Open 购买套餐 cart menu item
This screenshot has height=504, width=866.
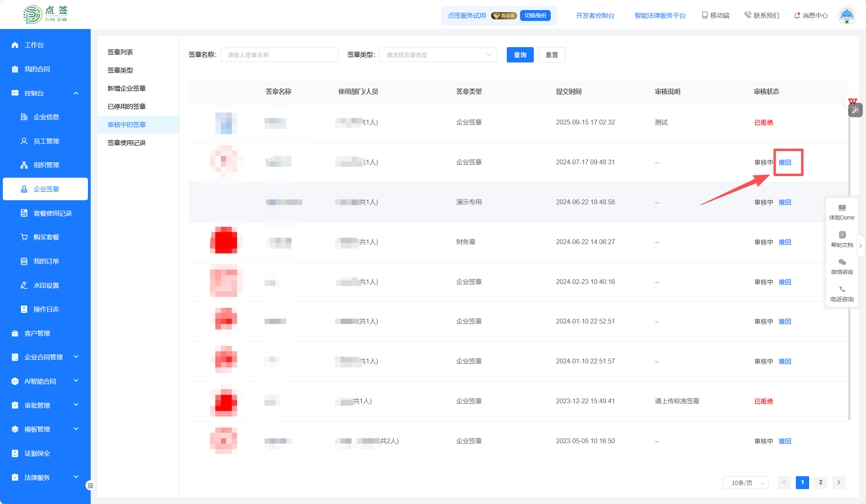pos(46,237)
